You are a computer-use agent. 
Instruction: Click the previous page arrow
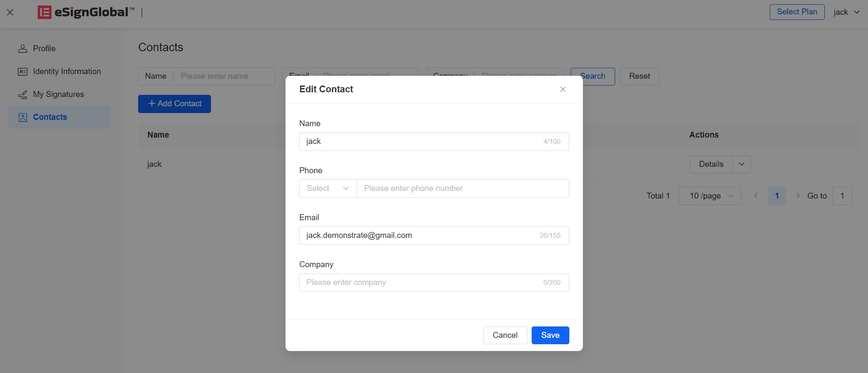[x=756, y=196]
